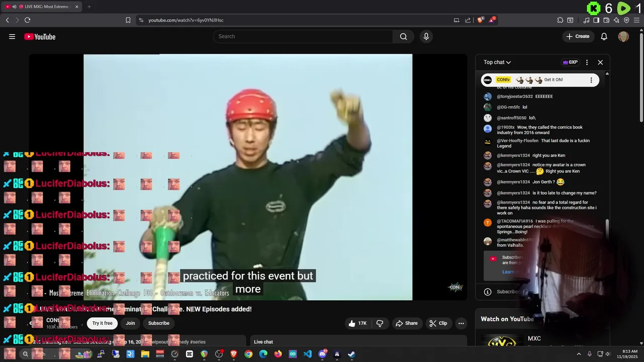644x362 pixels.
Task: Open the account avatar menu
Action: 623,37
